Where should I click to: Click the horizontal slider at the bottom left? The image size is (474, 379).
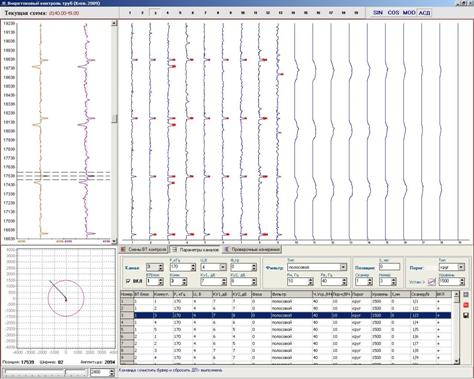(44, 371)
